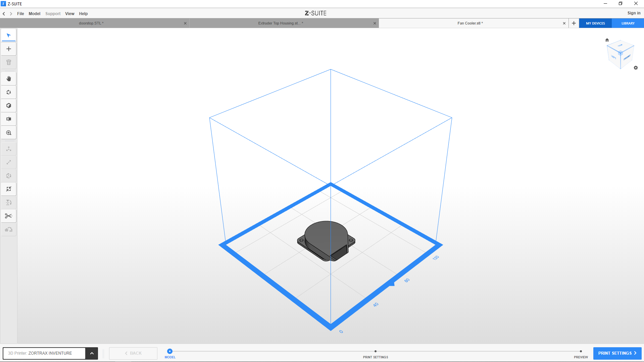This screenshot has width=644, height=362.
Task: Open the Model menu
Action: (34, 14)
